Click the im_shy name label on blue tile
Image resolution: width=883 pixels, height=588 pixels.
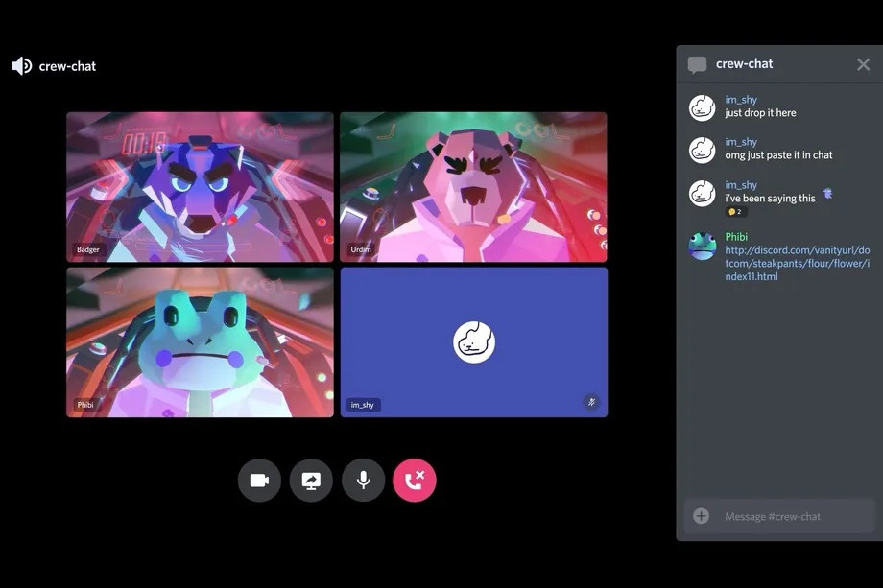point(362,405)
